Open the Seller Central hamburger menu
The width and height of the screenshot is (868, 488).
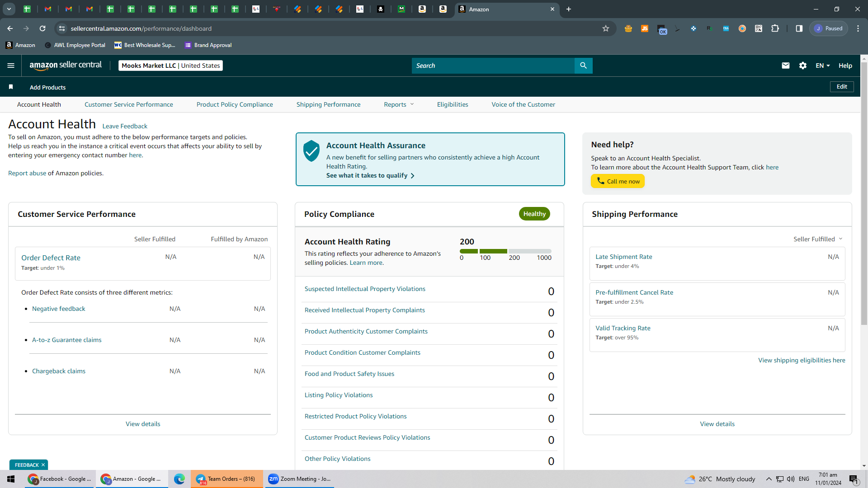tap(11, 66)
